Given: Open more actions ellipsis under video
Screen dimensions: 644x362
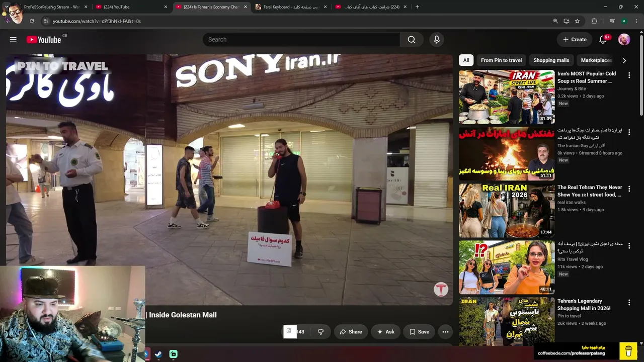Looking at the screenshot, I should click(445, 332).
